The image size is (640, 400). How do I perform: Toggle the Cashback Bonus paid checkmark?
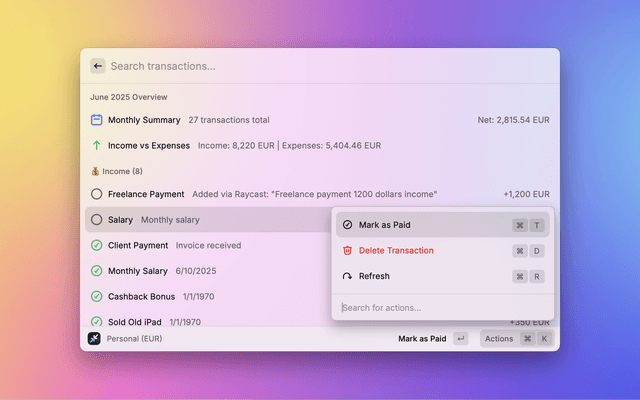[x=97, y=296]
